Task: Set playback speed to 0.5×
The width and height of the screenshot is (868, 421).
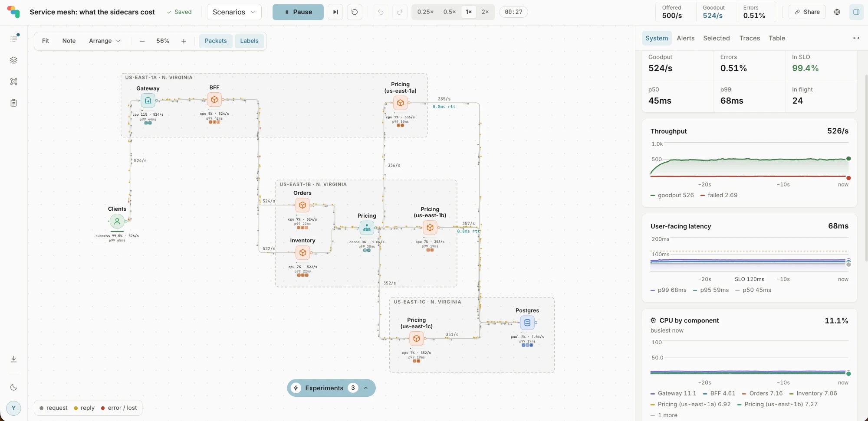Action: [450, 12]
